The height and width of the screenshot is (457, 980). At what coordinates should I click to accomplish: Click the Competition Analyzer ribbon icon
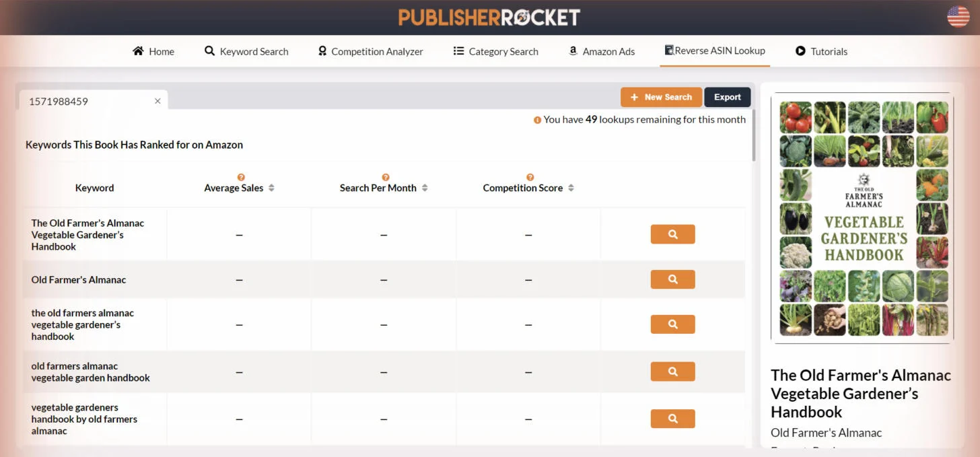322,50
